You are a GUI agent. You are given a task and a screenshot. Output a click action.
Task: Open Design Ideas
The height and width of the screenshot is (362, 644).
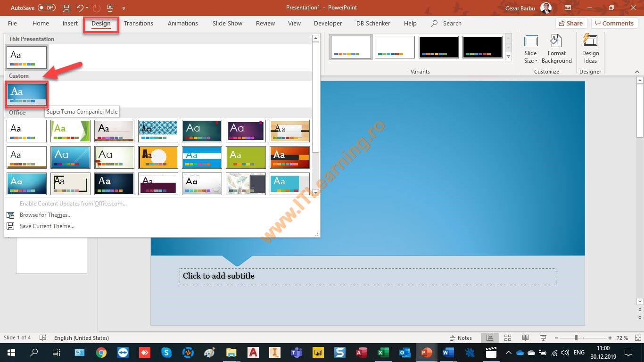coord(590,49)
